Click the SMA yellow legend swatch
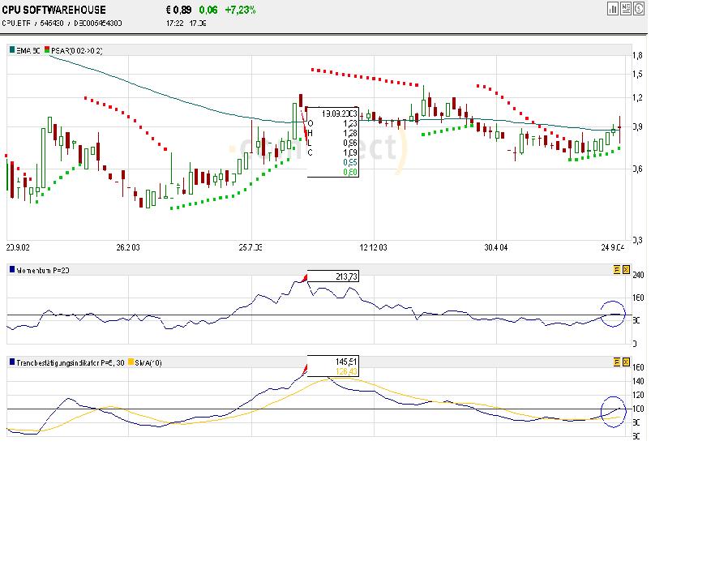The image size is (728, 561). (131, 362)
